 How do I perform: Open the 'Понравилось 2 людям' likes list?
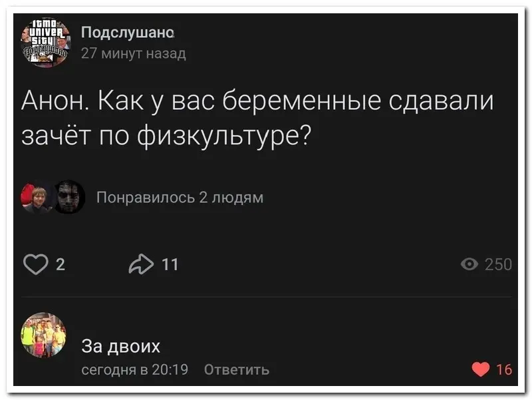click(180, 198)
